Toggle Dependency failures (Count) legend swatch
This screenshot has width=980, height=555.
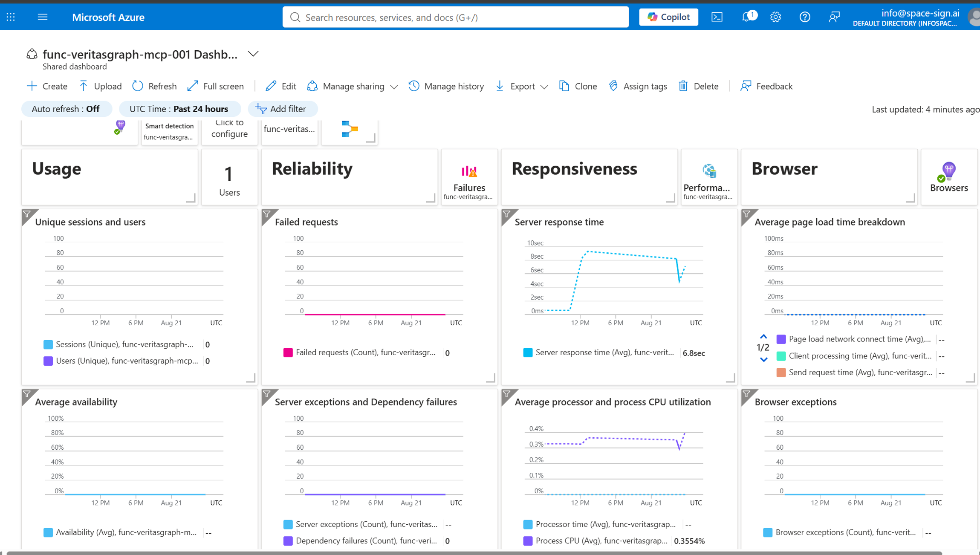tap(288, 541)
